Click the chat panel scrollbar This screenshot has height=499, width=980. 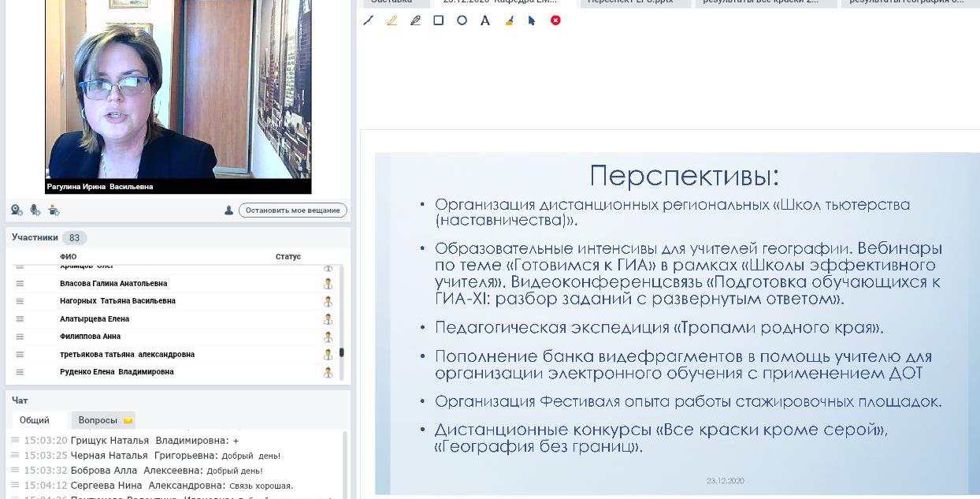(x=344, y=465)
